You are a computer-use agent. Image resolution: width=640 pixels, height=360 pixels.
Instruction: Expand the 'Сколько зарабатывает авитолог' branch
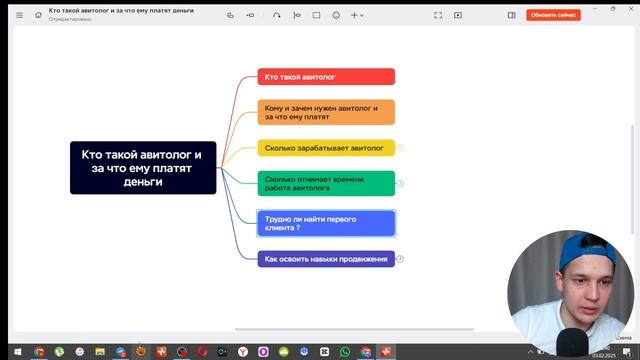tap(400, 148)
